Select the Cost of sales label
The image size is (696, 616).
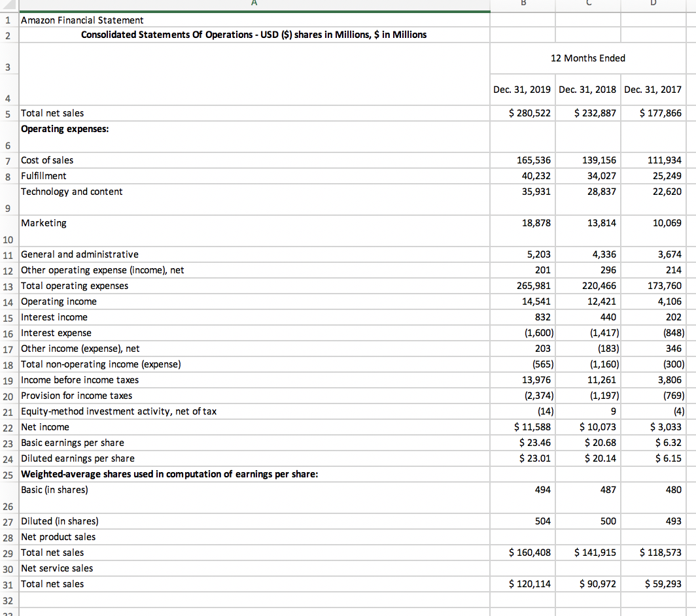click(47, 160)
